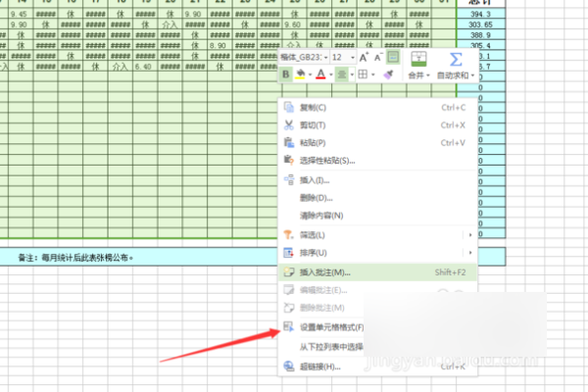588x392 pixels.
Task: Click the decrease font size icon
Action: pos(378,58)
